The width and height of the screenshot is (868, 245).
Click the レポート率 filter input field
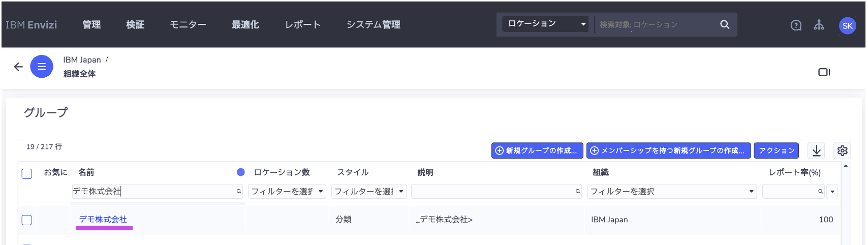pos(793,191)
